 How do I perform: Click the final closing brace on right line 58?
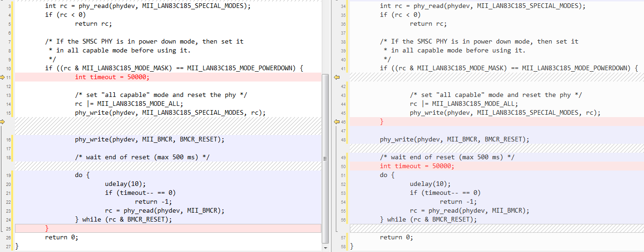point(352,246)
